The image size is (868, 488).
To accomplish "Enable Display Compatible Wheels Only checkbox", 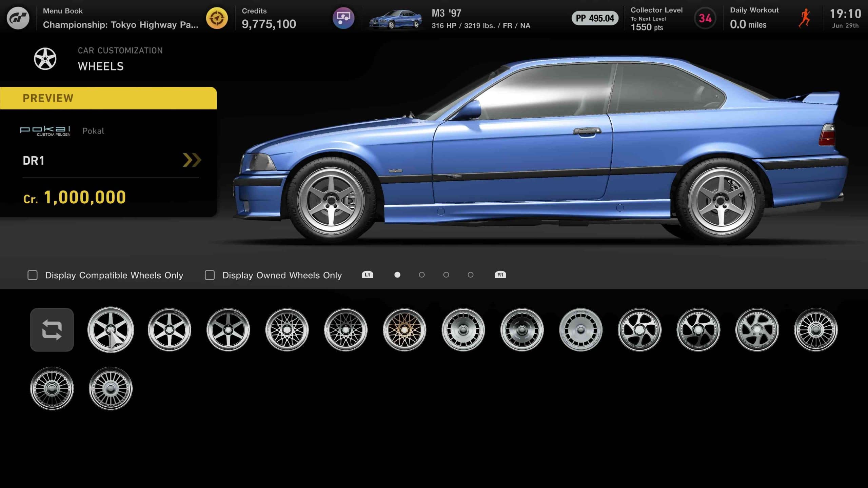I will (33, 275).
